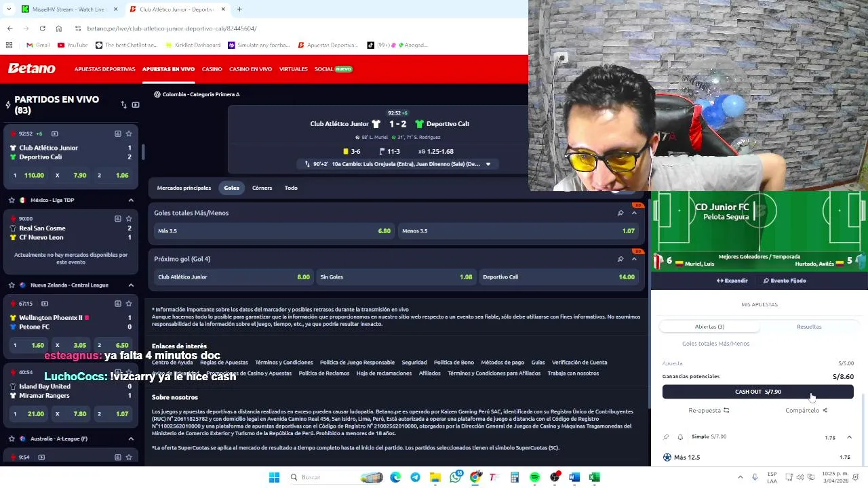This screenshot has width=868, height=488.
Task: Open the YouTube bookmark
Action: [73, 45]
